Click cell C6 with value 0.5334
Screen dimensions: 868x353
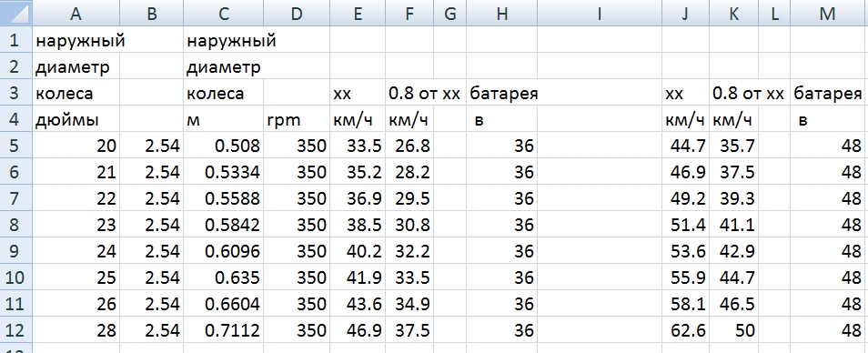point(224,172)
